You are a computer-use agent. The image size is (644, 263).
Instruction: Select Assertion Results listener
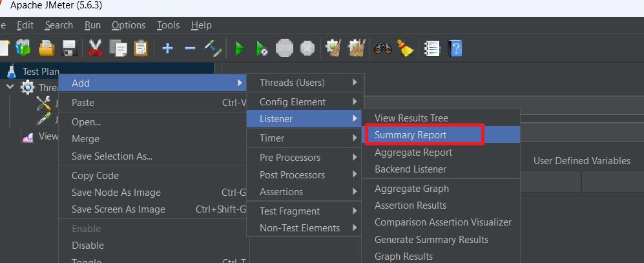(x=441, y=205)
